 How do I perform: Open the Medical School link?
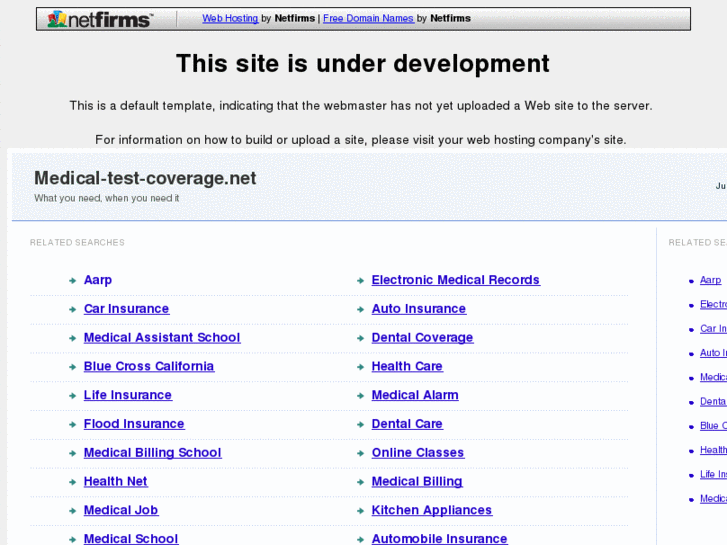(x=131, y=539)
